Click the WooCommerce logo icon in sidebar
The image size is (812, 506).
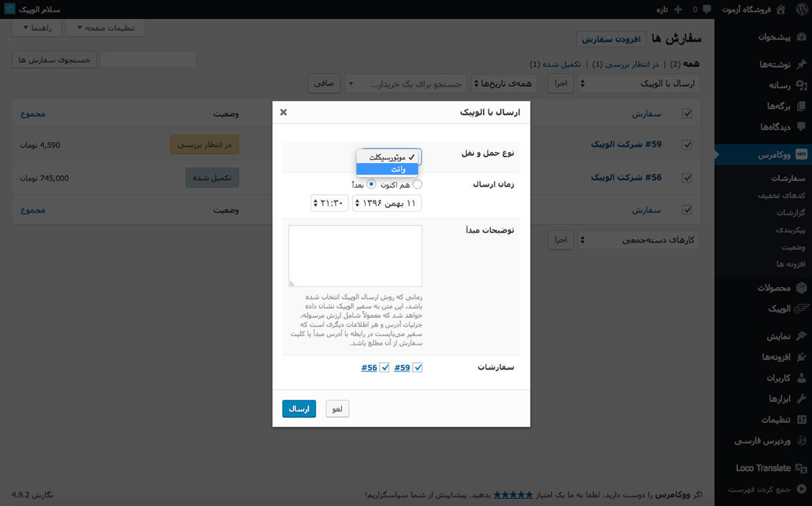pos(802,155)
